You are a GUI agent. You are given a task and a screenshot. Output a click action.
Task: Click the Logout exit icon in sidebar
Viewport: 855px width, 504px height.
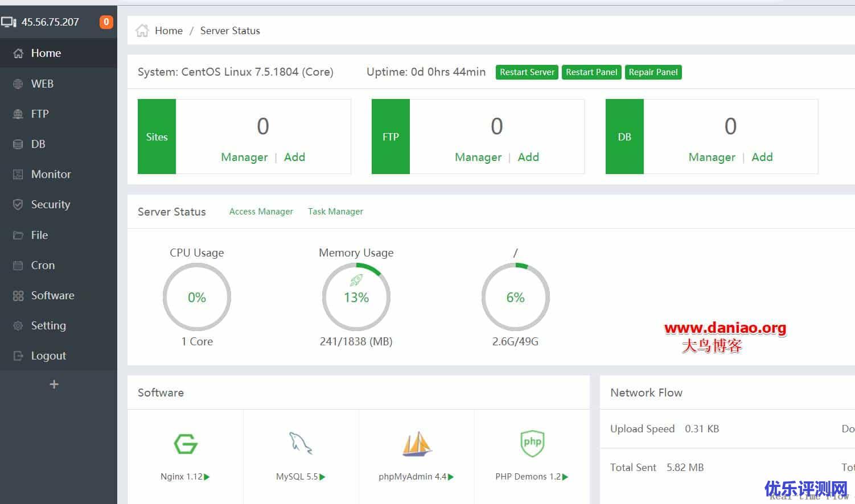point(18,356)
